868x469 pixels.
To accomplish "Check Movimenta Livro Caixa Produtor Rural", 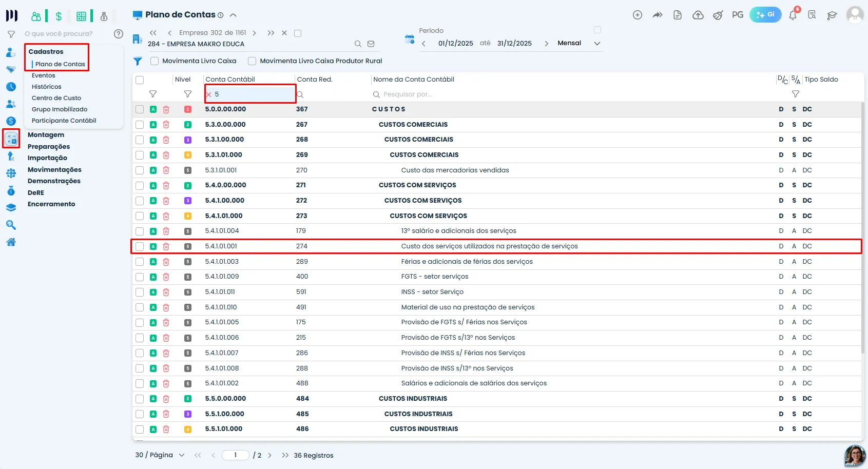I will pyautogui.click(x=252, y=61).
